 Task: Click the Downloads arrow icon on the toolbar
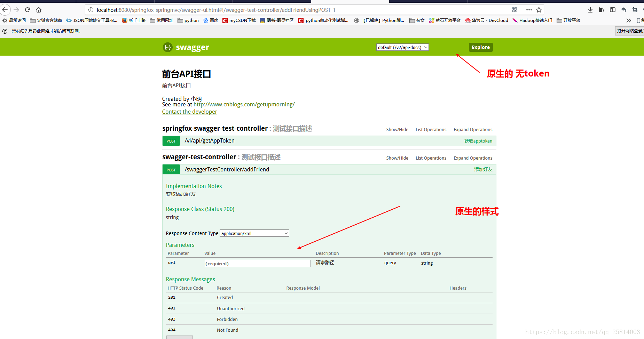(590, 10)
